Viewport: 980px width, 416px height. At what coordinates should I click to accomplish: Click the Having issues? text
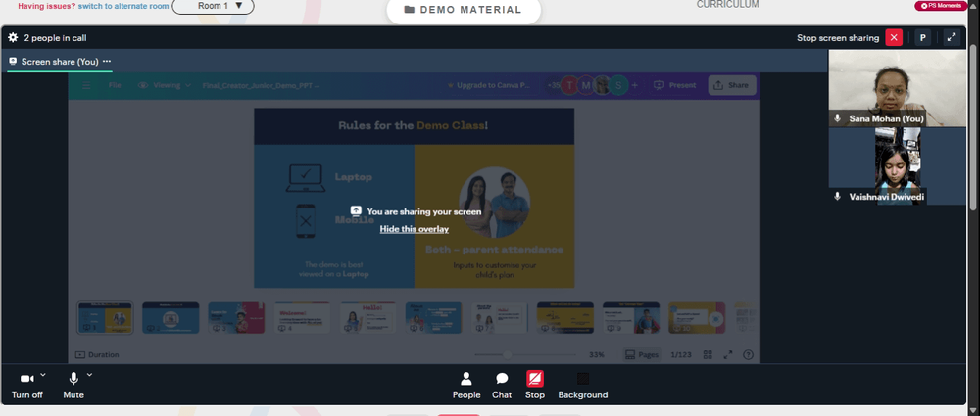pos(47,6)
